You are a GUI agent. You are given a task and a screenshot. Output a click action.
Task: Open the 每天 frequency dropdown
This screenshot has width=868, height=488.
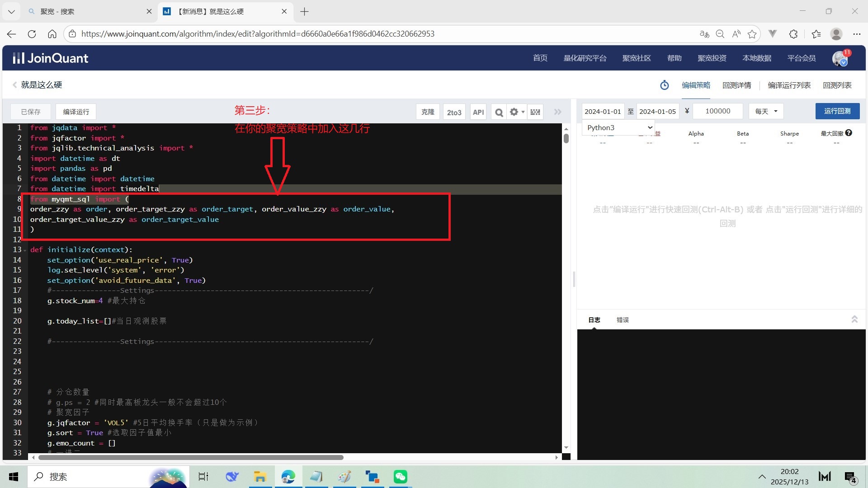point(766,111)
